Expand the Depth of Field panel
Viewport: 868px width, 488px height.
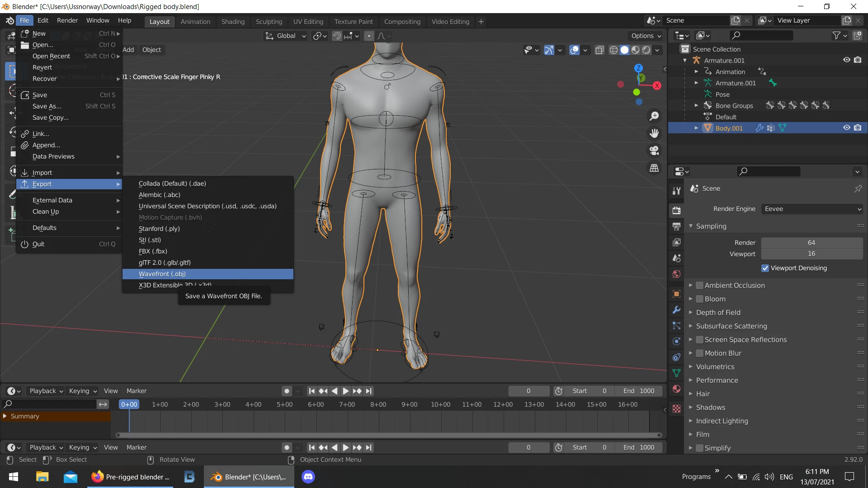(718, 313)
